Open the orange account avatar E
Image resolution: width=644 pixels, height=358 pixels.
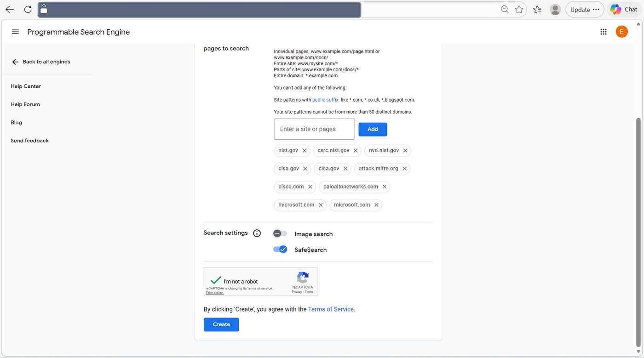pos(622,32)
